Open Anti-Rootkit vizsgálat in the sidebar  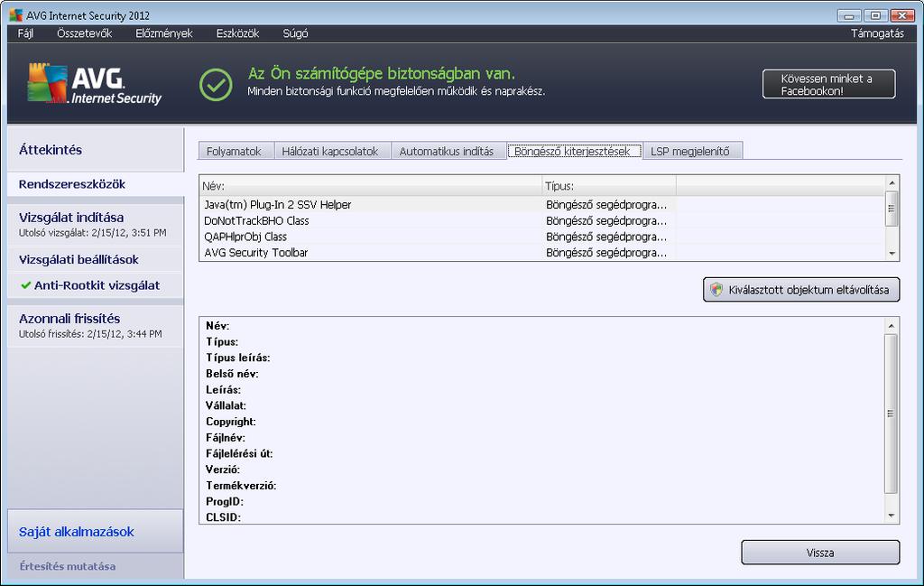[x=95, y=285]
